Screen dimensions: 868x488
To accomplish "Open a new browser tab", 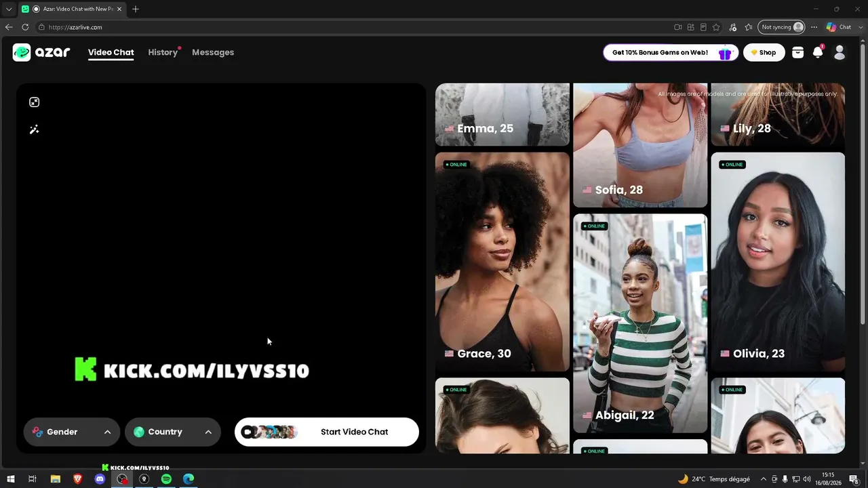I will (x=136, y=9).
